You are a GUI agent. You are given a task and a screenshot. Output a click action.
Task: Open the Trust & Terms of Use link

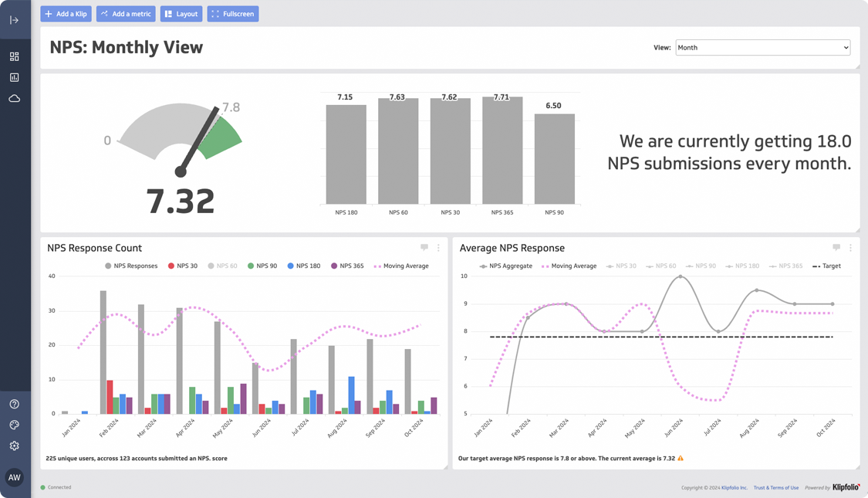(775, 488)
